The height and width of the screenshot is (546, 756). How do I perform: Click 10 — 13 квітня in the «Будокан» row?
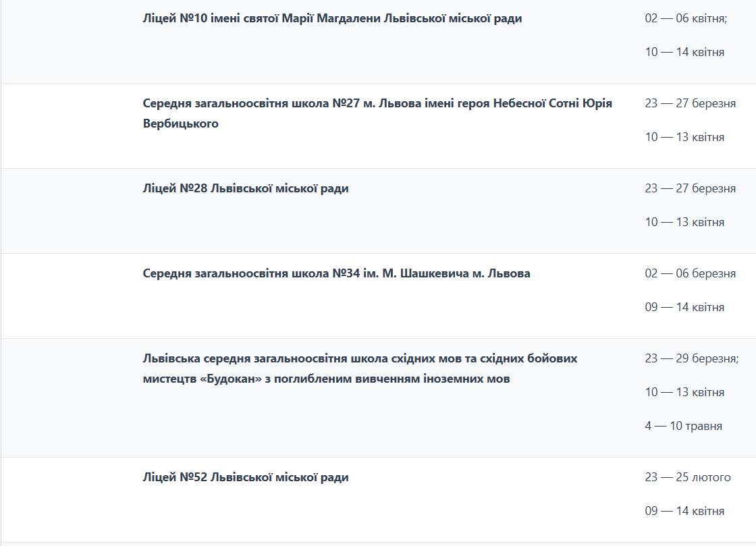tap(684, 393)
